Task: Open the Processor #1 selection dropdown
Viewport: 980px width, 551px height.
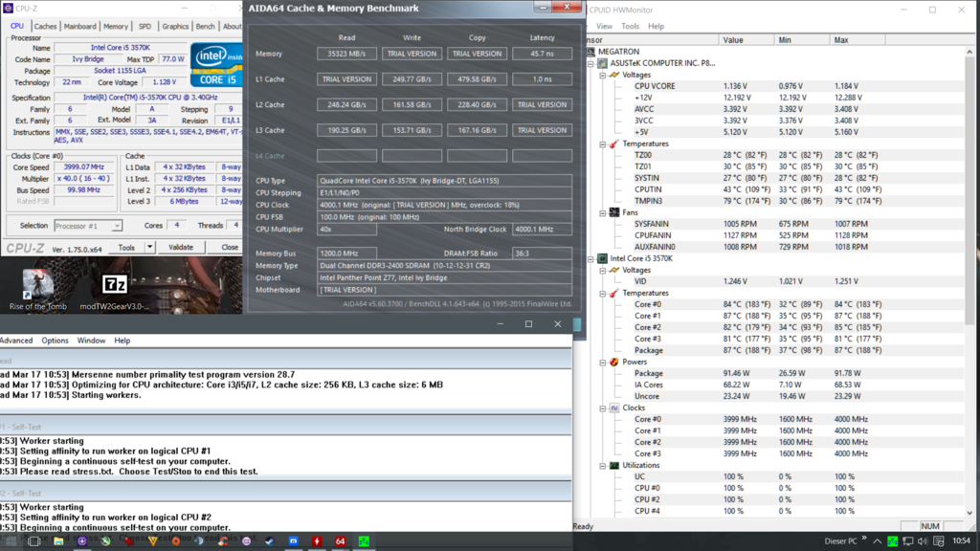Action: click(88, 226)
